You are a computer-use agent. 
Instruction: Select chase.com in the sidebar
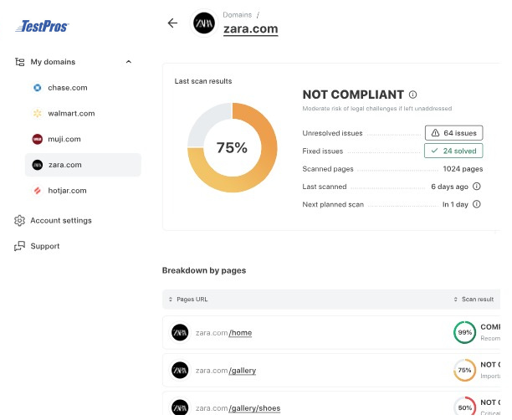(68, 88)
